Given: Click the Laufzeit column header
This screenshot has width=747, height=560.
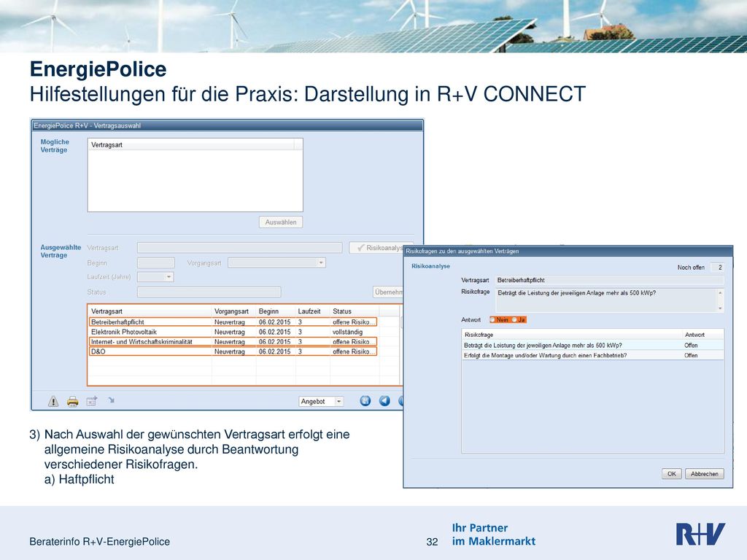Looking at the screenshot, I should [x=312, y=311].
